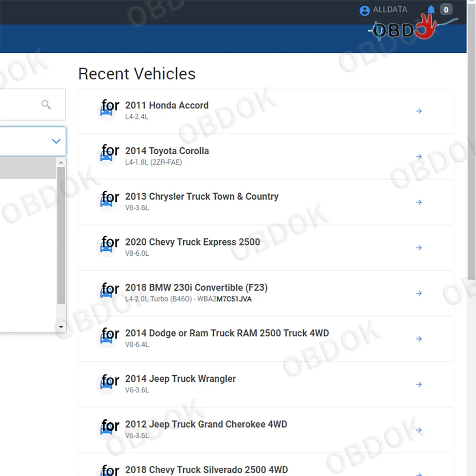Click the Recent Vehicles heading
476x476 pixels.
pyautogui.click(x=137, y=74)
